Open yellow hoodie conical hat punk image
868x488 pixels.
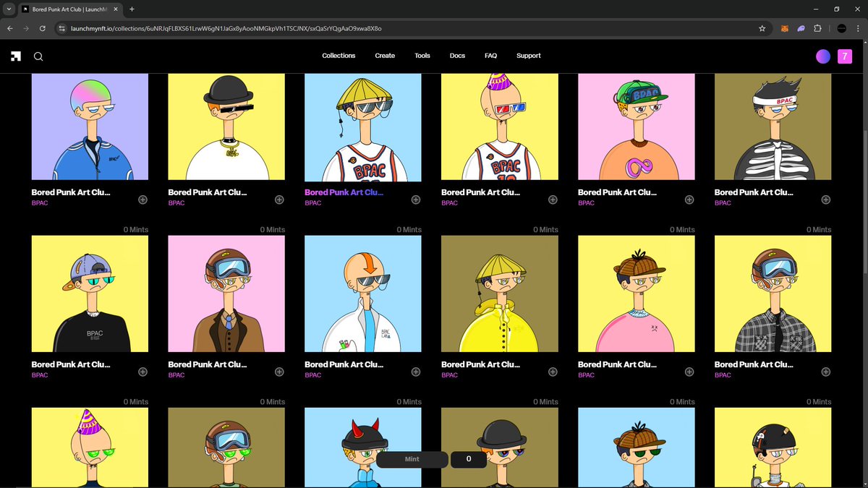click(x=500, y=294)
